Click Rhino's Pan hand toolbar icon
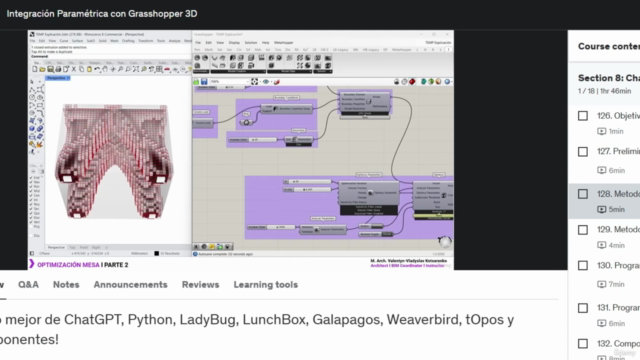The image size is (640, 360). [x=105, y=69]
